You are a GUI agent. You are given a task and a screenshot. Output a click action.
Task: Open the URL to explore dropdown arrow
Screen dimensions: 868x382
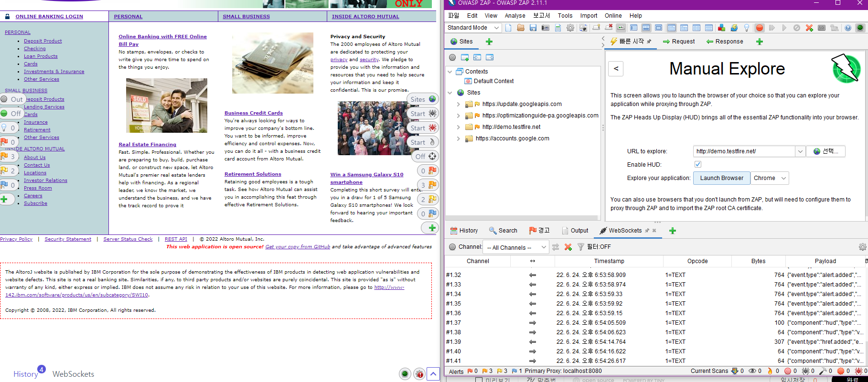tap(800, 151)
